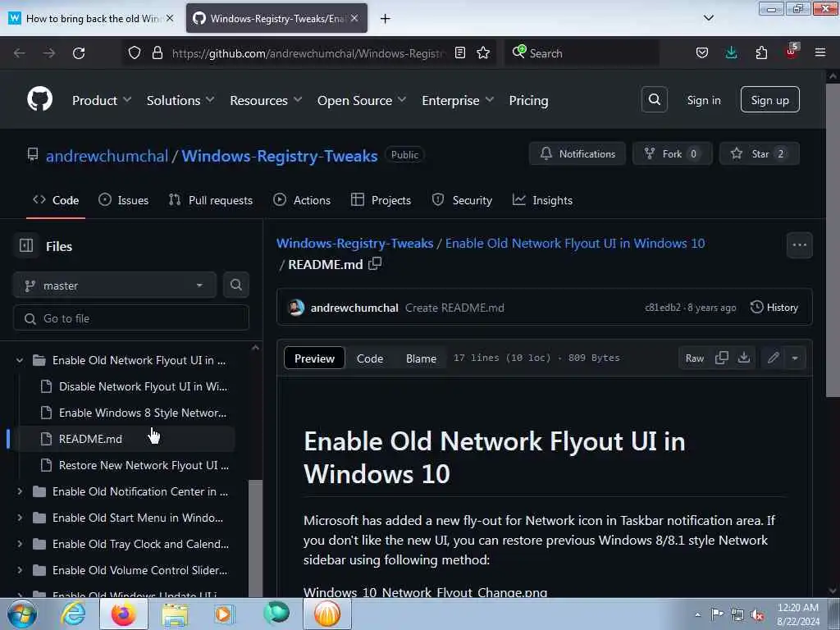Open the Pricing page link
Image resolution: width=840 pixels, height=630 pixels.
click(x=528, y=100)
